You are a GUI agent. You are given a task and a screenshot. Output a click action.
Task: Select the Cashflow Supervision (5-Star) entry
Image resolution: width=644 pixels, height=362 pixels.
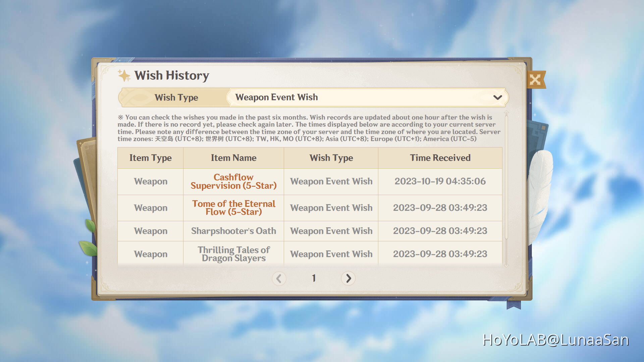click(233, 181)
